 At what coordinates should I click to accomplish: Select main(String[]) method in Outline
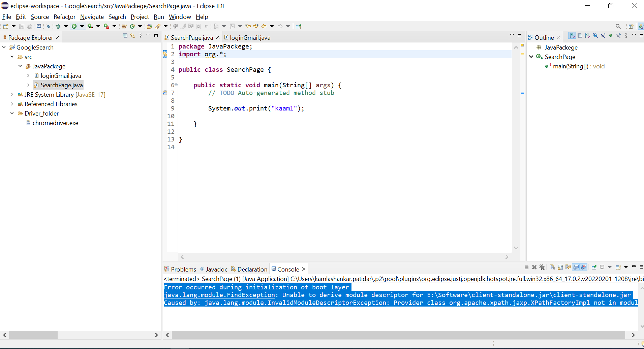point(575,66)
